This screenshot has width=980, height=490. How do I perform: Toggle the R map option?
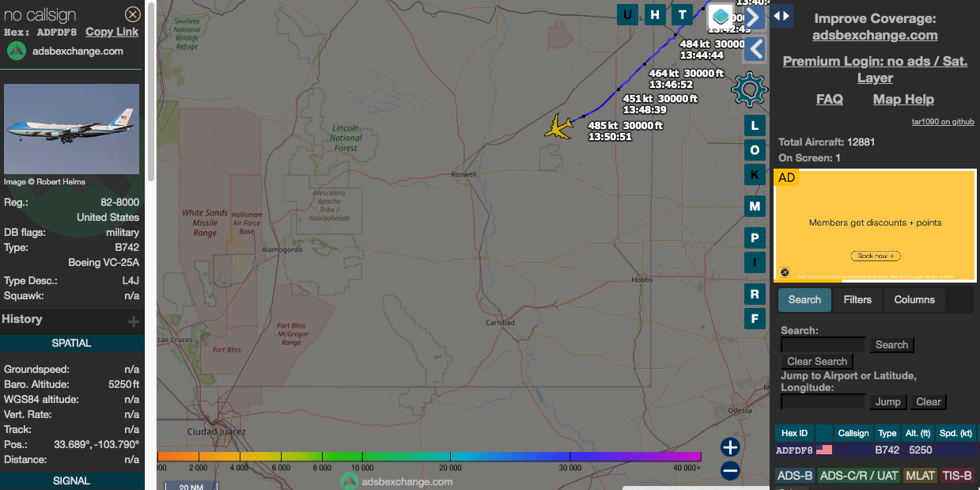[x=755, y=294]
